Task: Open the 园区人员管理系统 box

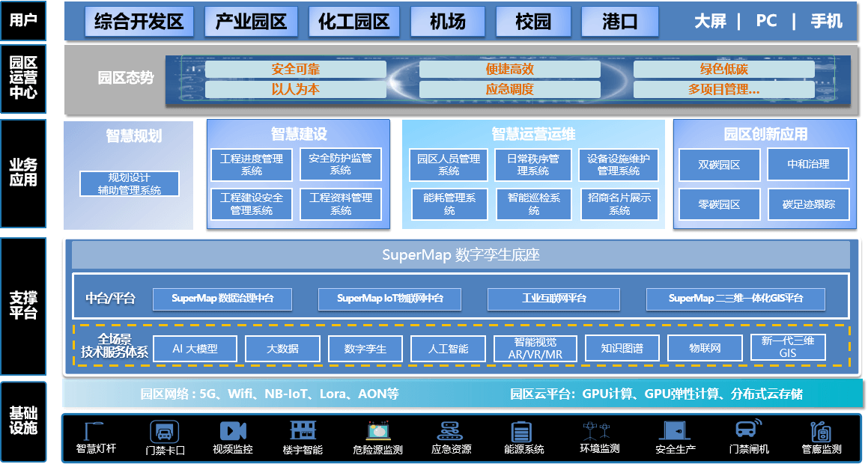Action: [449, 165]
